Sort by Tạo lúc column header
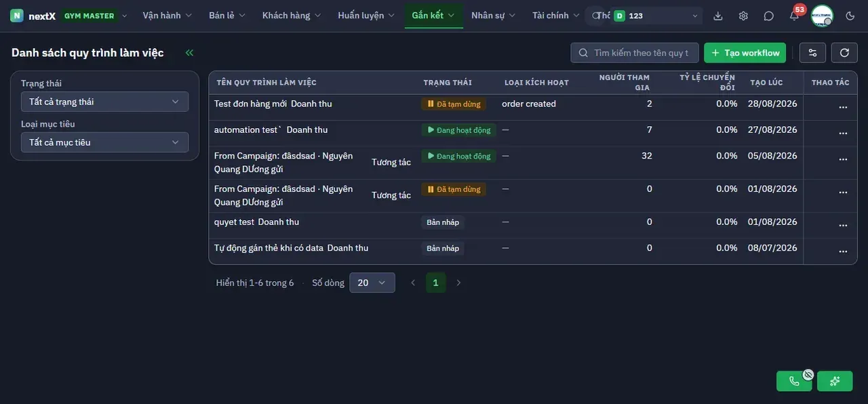The image size is (868, 404). (766, 83)
